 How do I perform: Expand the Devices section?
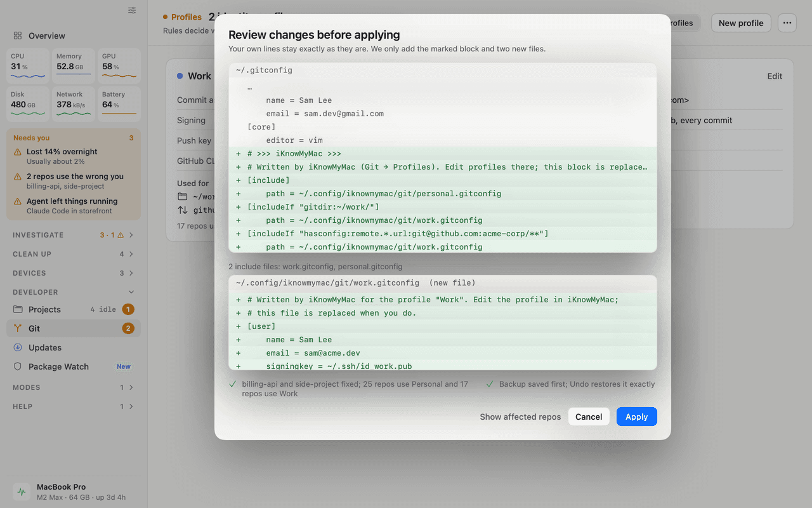74,273
